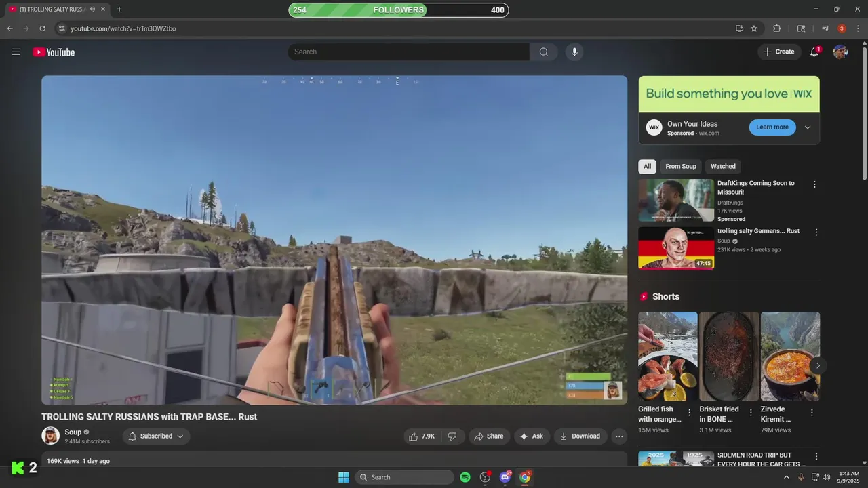
Task: Download the video
Action: click(x=580, y=436)
